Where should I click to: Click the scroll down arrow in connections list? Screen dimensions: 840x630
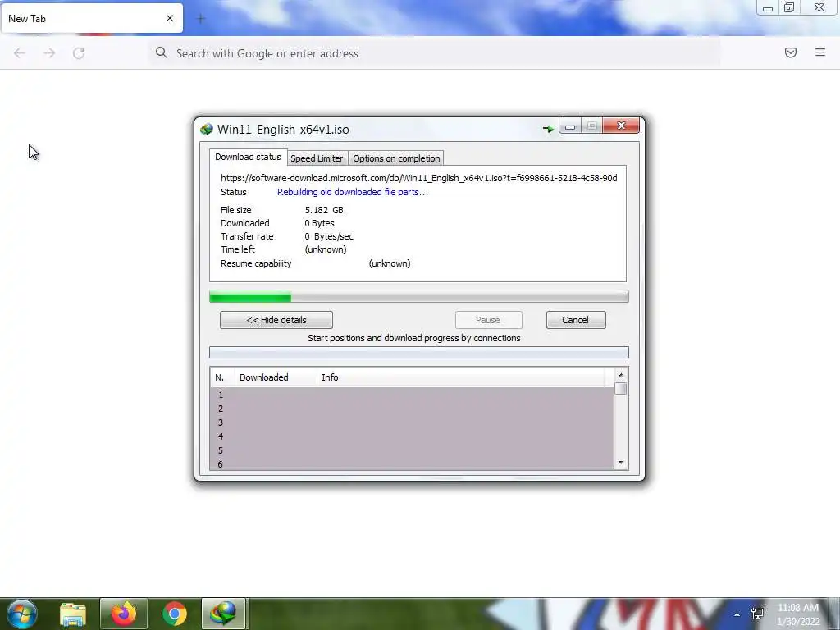point(621,463)
